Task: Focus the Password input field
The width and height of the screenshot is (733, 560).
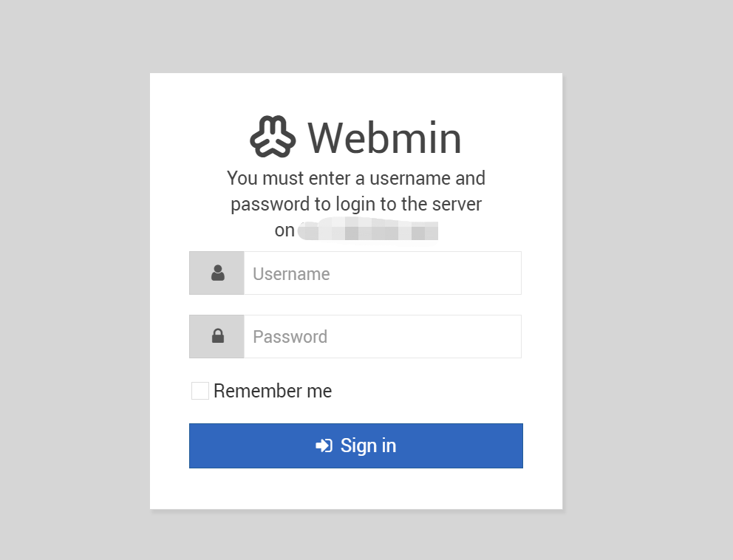Action: pos(382,336)
